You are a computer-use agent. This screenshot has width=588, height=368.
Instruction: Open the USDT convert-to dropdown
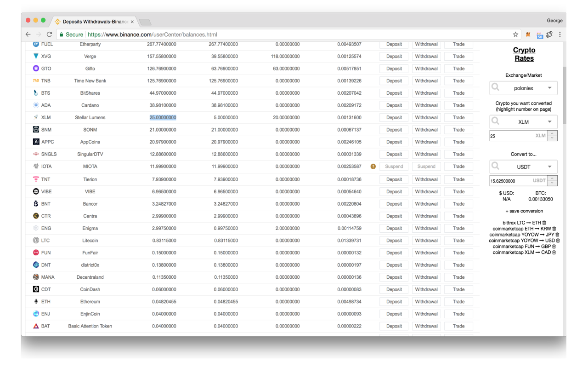point(523,167)
